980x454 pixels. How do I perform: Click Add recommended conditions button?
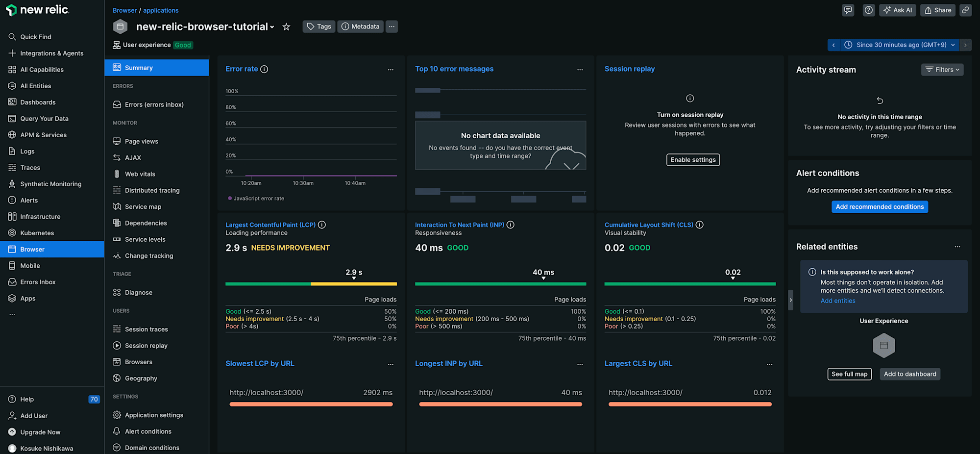click(880, 207)
